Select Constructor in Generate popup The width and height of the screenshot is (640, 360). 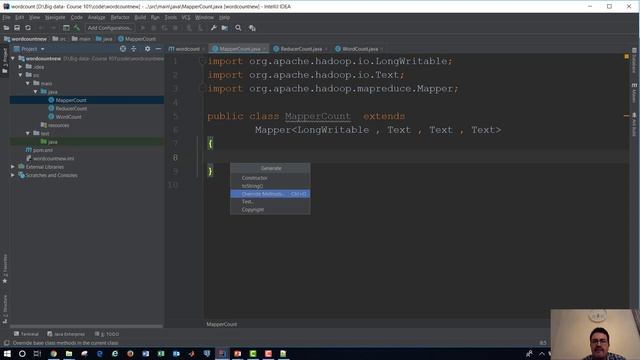tap(270, 178)
